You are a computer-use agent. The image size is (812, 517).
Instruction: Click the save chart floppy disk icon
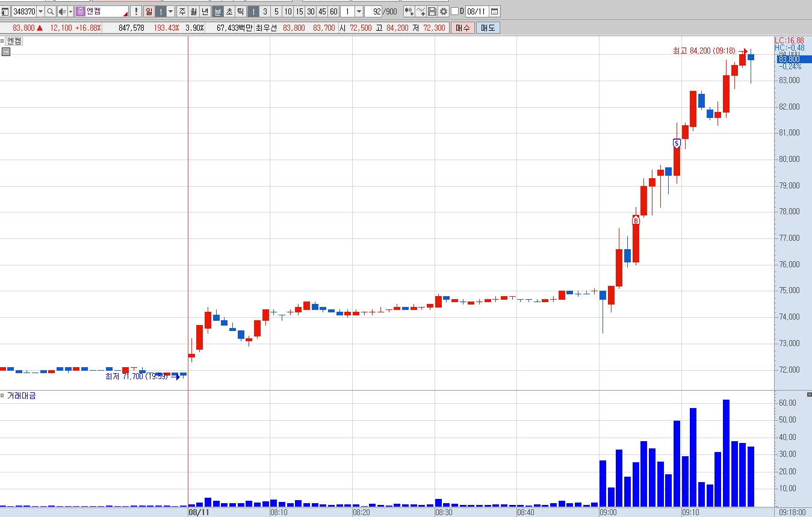coord(432,11)
